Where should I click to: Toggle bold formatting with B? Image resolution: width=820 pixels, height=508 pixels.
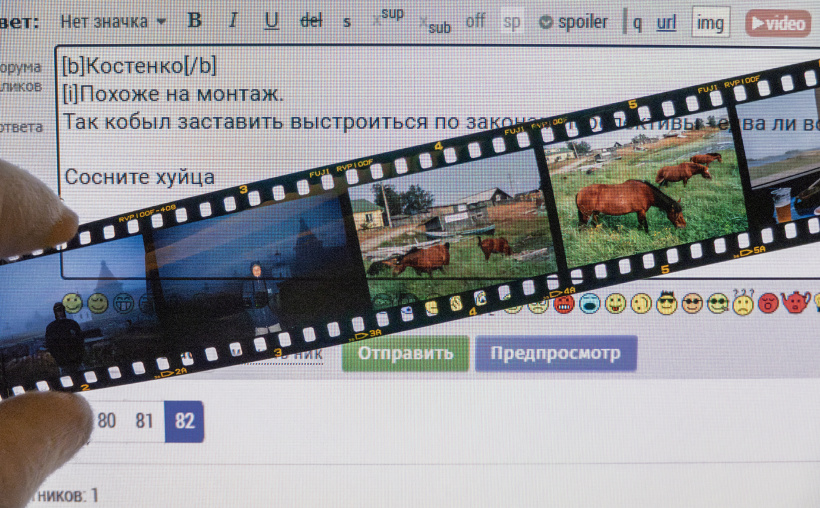tap(195, 21)
